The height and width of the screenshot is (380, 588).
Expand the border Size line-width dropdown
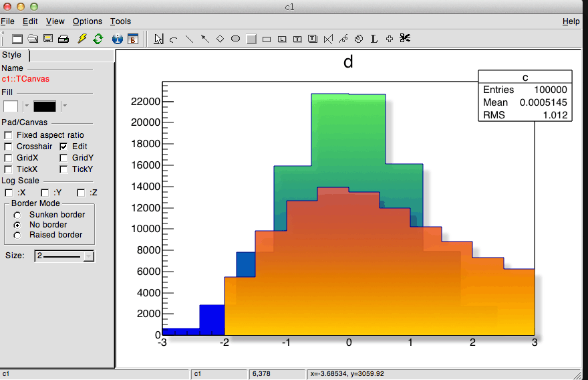pyautogui.click(x=89, y=256)
